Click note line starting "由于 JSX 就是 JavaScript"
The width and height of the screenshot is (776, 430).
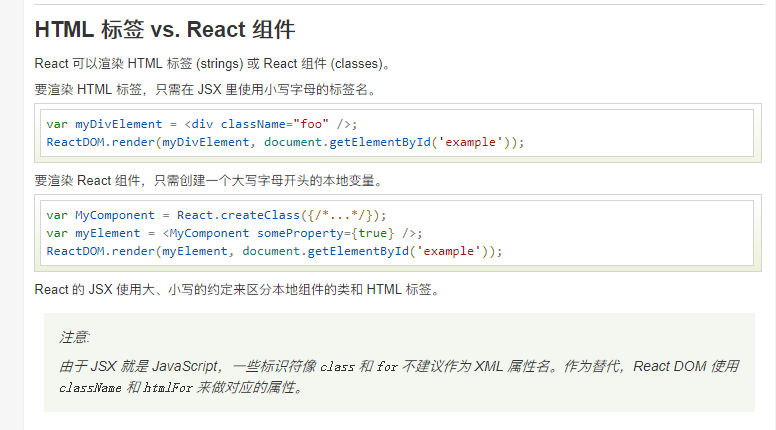pyautogui.click(x=399, y=366)
